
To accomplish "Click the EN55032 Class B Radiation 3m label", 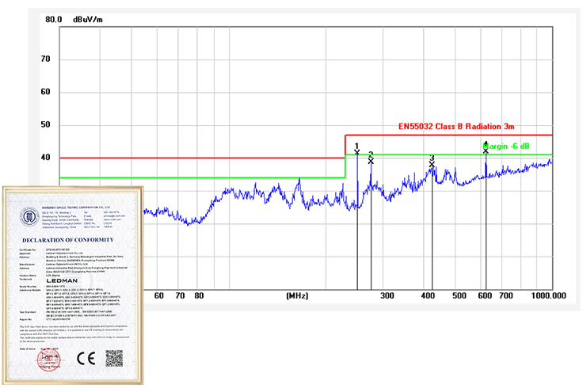I will [x=456, y=126].
